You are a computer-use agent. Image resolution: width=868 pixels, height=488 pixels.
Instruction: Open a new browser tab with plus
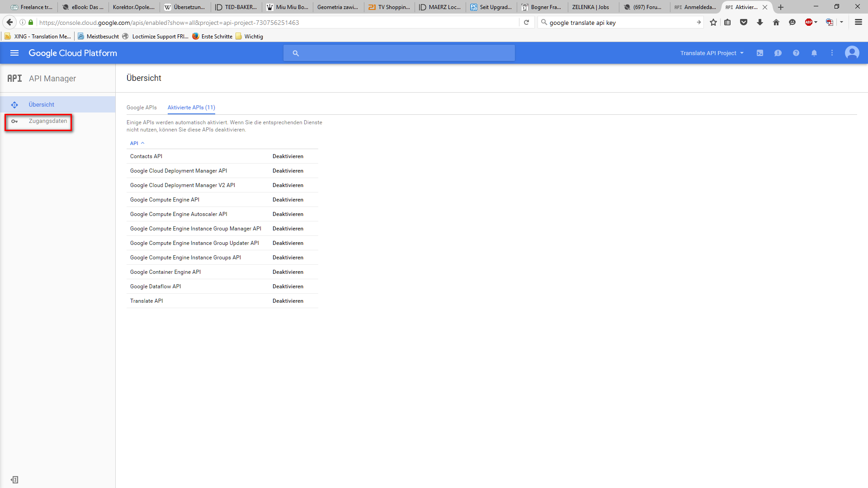781,7
